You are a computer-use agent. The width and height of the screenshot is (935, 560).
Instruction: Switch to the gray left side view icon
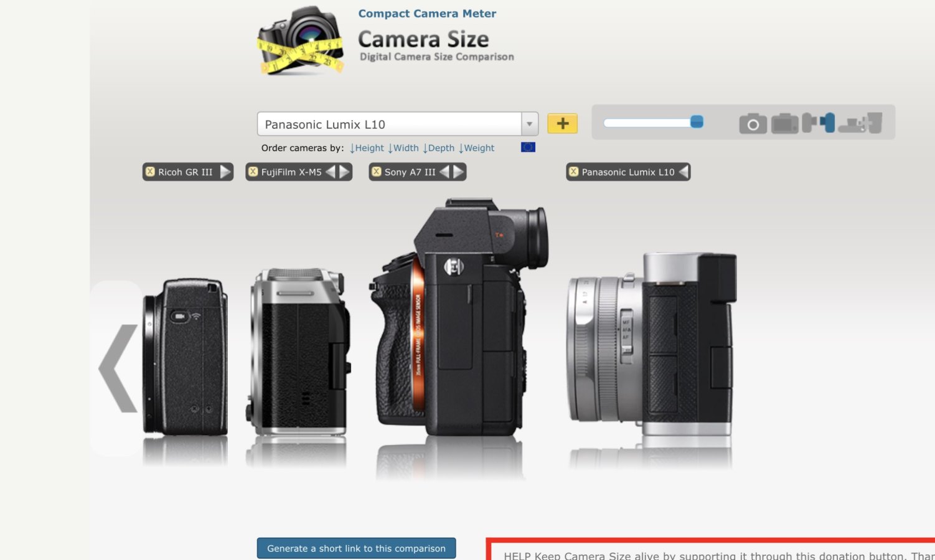[809, 123]
